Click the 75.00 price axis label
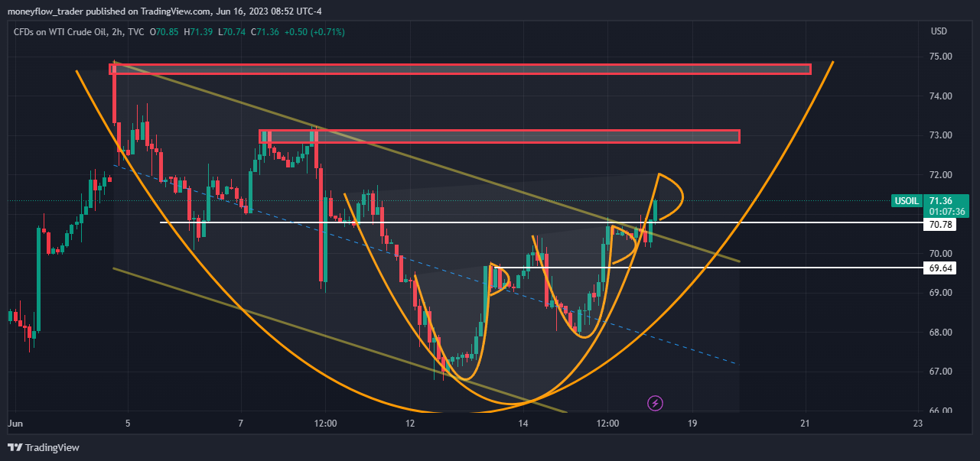Viewport: 980px width, 461px height. pos(941,57)
